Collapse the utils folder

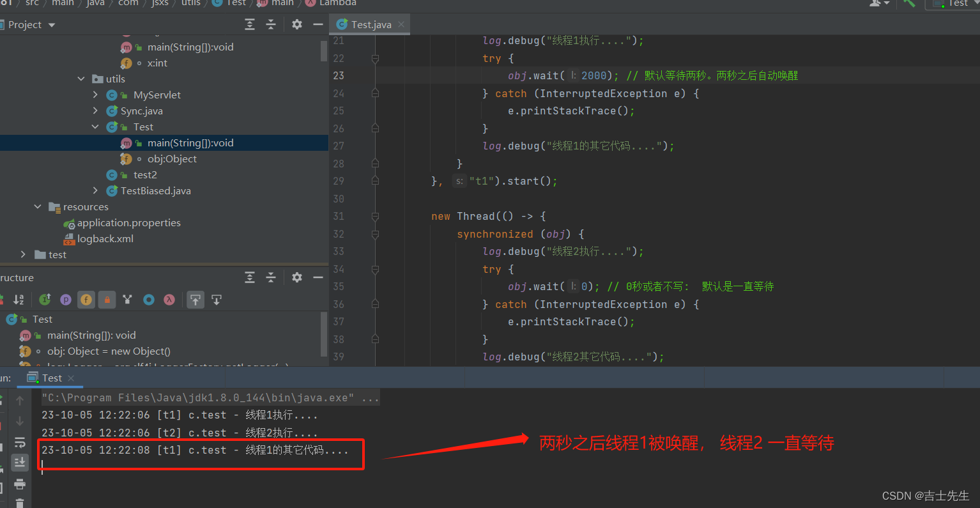[x=81, y=79]
